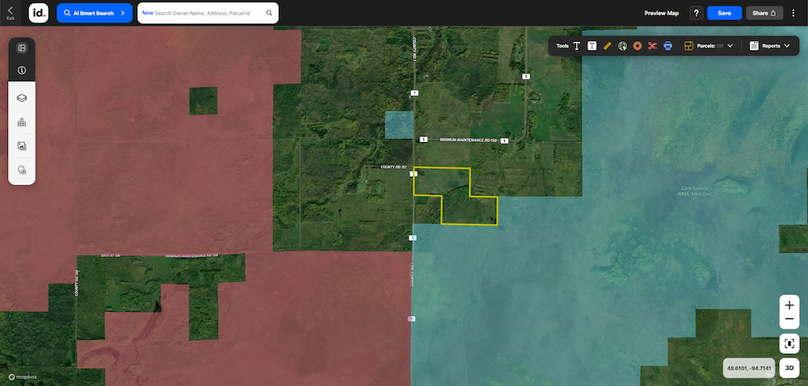Exit the map editor using the back arrow
The height and width of the screenshot is (386, 808).
coord(10,12)
